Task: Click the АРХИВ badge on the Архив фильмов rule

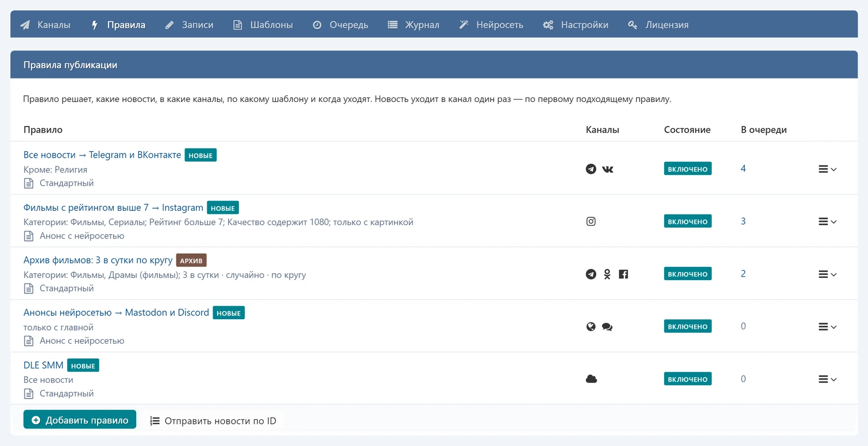Action: pyautogui.click(x=191, y=260)
